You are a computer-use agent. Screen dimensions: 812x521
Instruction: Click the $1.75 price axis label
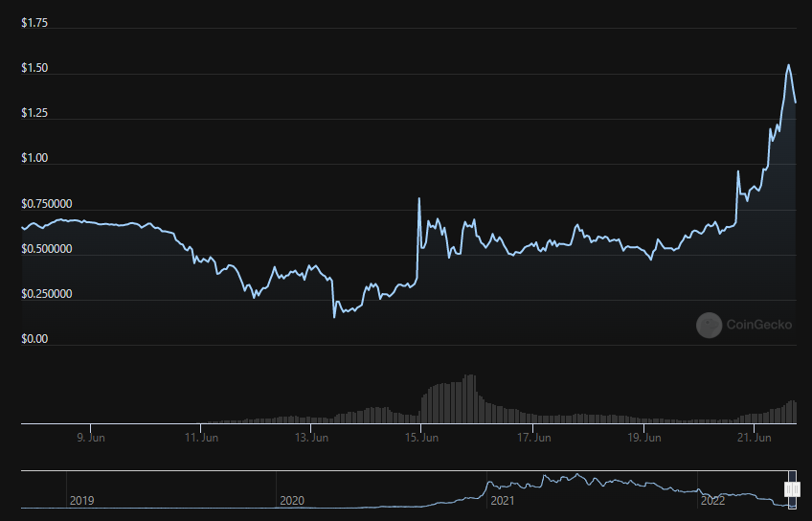pyautogui.click(x=34, y=23)
